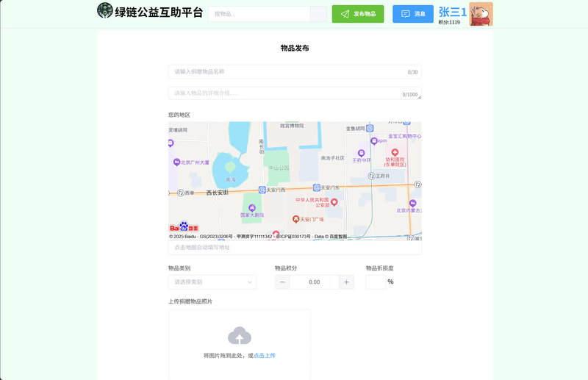Click the 积分:1119 points text
588x380 pixels.
click(449, 22)
